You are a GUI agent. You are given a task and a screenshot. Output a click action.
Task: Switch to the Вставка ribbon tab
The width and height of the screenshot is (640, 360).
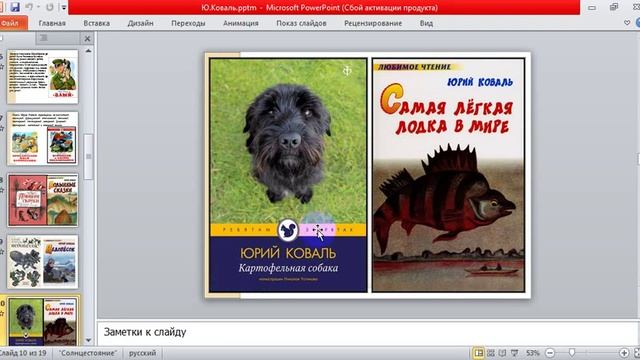[x=96, y=23]
